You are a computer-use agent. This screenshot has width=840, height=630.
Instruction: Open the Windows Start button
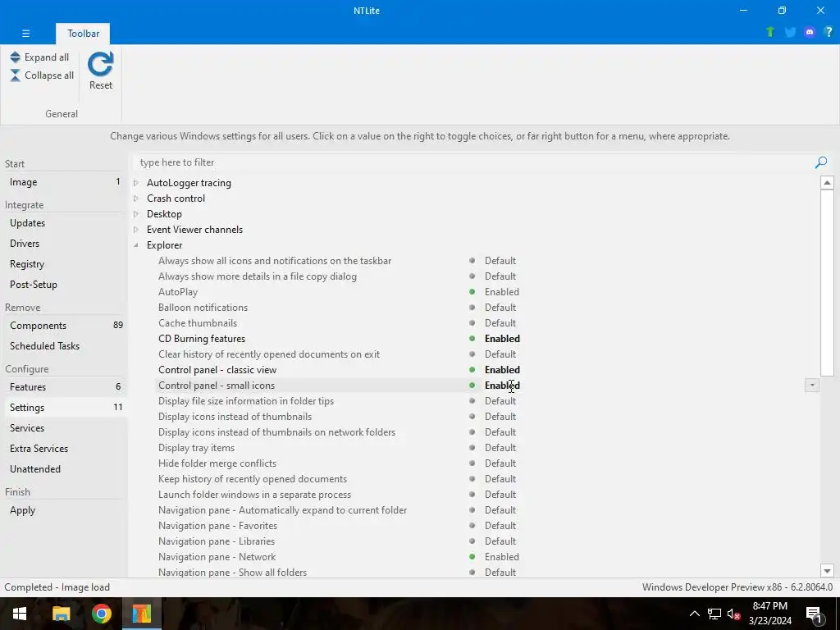tap(20, 614)
